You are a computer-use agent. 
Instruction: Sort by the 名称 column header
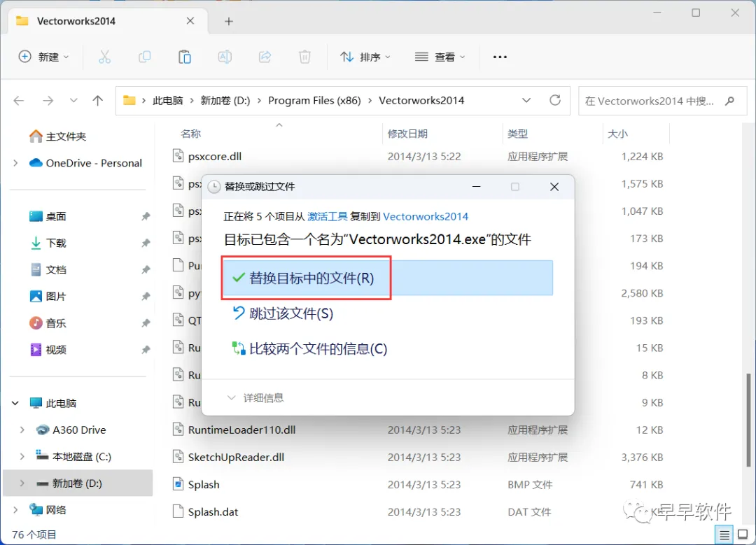pyautogui.click(x=191, y=134)
